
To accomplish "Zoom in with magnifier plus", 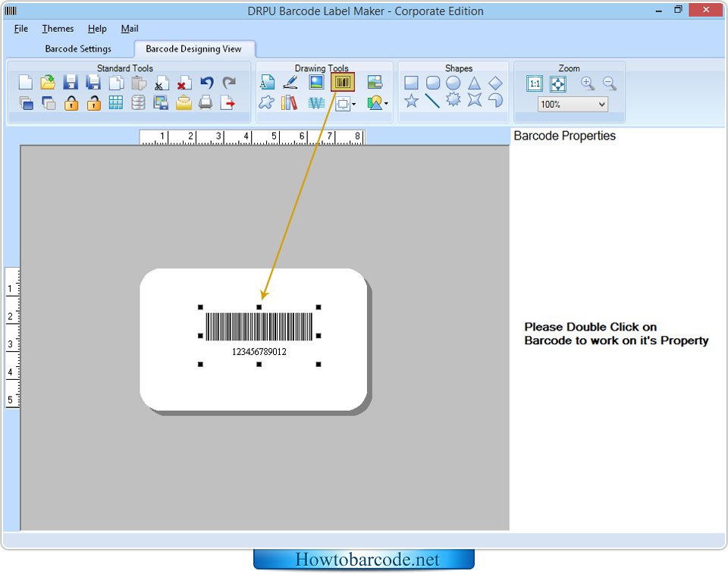I will pyautogui.click(x=588, y=83).
